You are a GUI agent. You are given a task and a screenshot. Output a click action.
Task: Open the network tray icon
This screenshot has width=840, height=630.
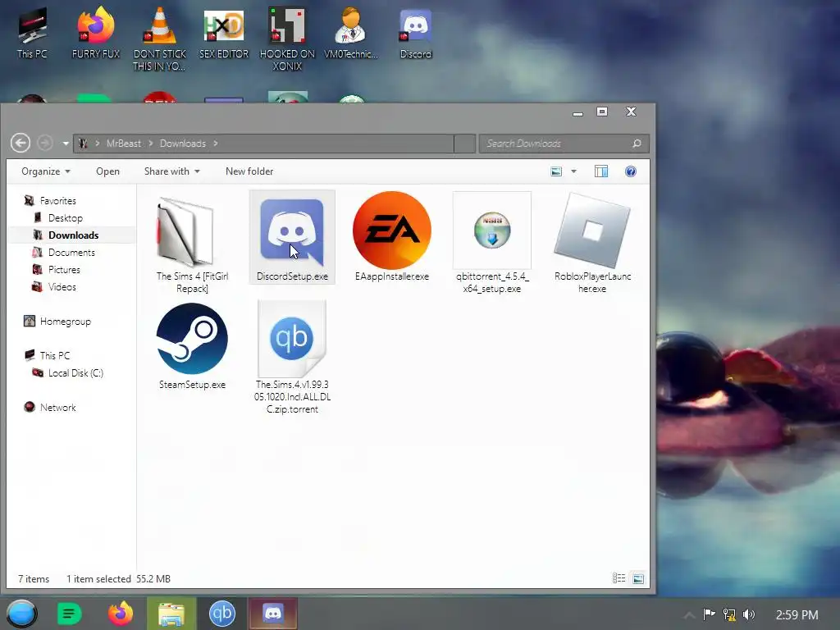[x=729, y=614]
